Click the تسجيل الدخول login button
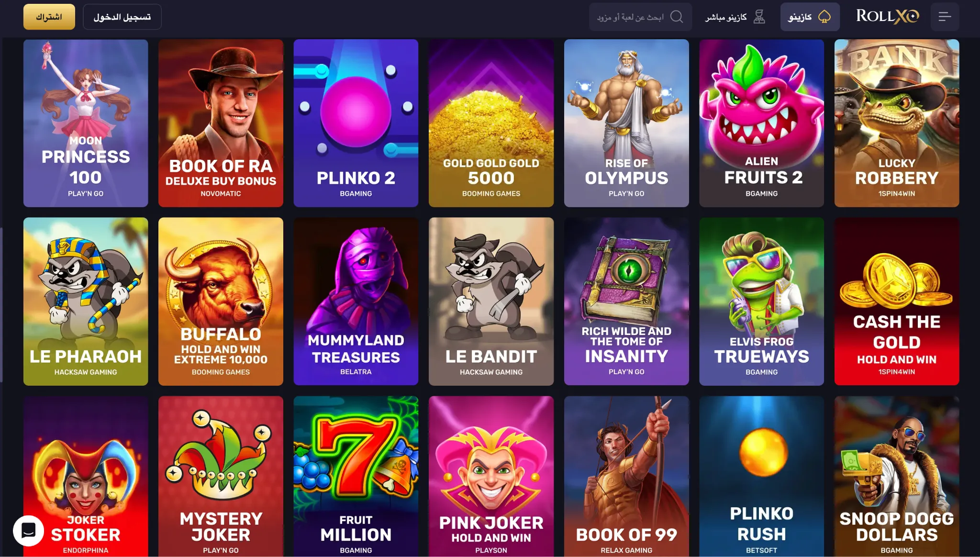Image resolution: width=980 pixels, height=557 pixels. pos(122,17)
